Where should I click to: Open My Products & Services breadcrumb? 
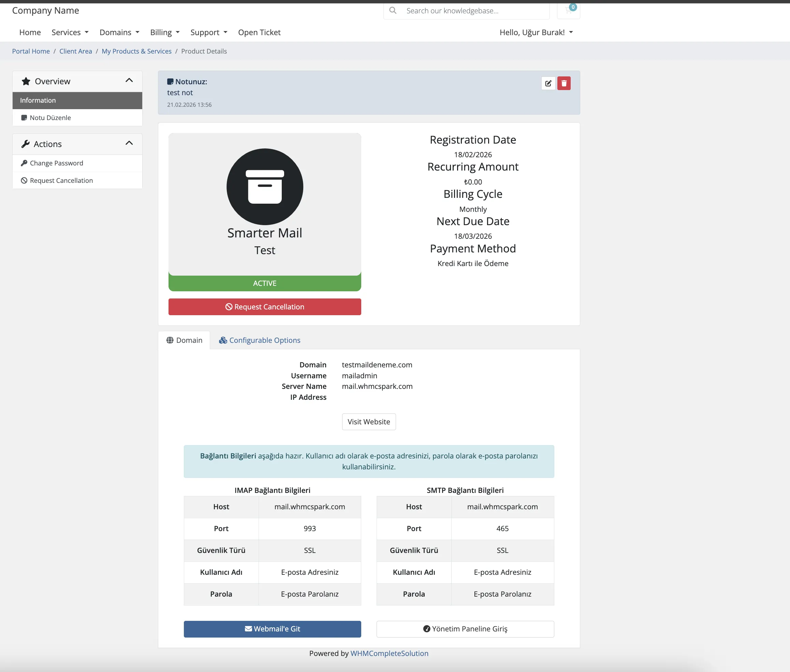[136, 51]
